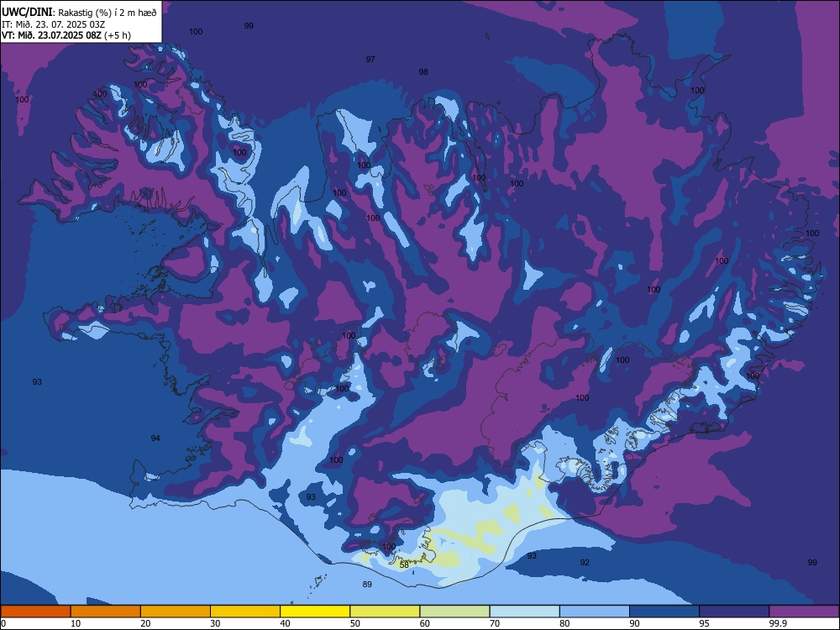Select the '89' humidity value on the map

coord(367,584)
